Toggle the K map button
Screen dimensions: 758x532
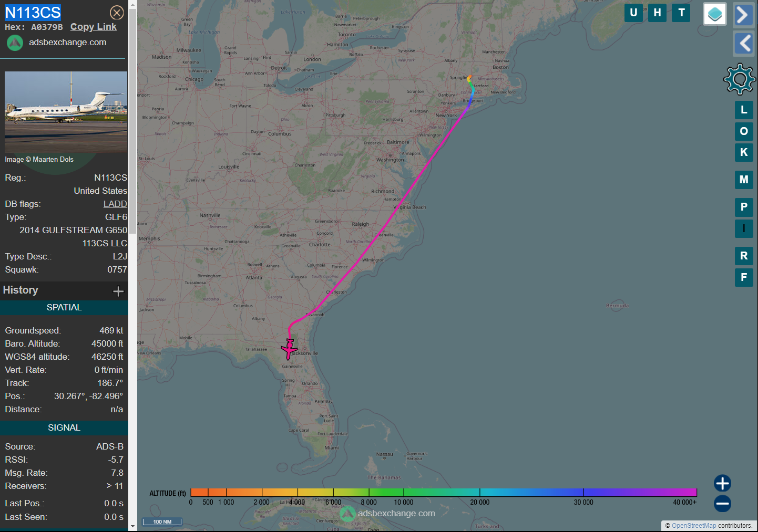pos(744,152)
